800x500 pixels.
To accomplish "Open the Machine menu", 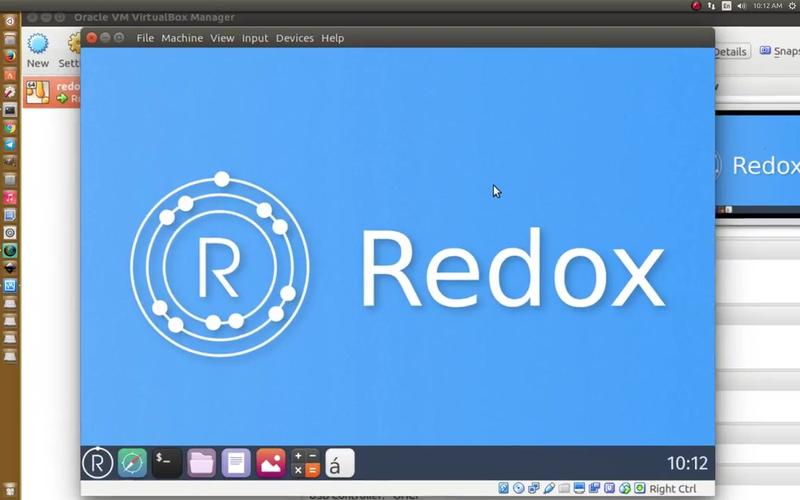I will 182,38.
